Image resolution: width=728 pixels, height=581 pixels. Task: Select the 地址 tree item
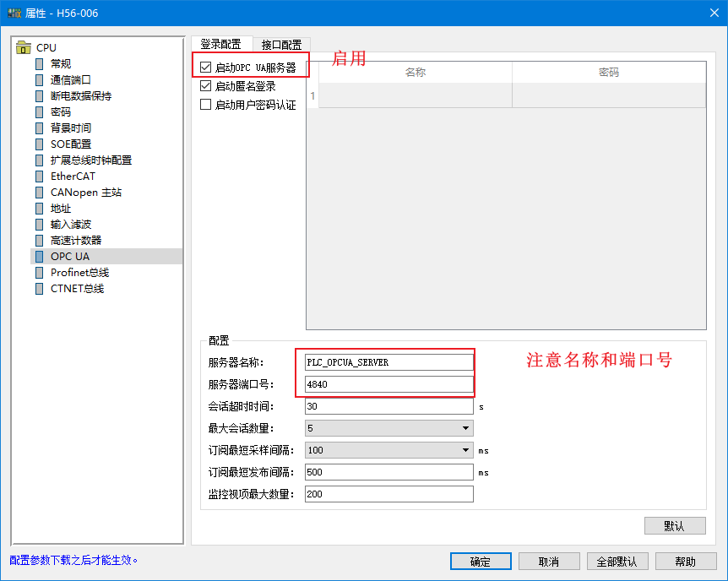tap(61, 208)
